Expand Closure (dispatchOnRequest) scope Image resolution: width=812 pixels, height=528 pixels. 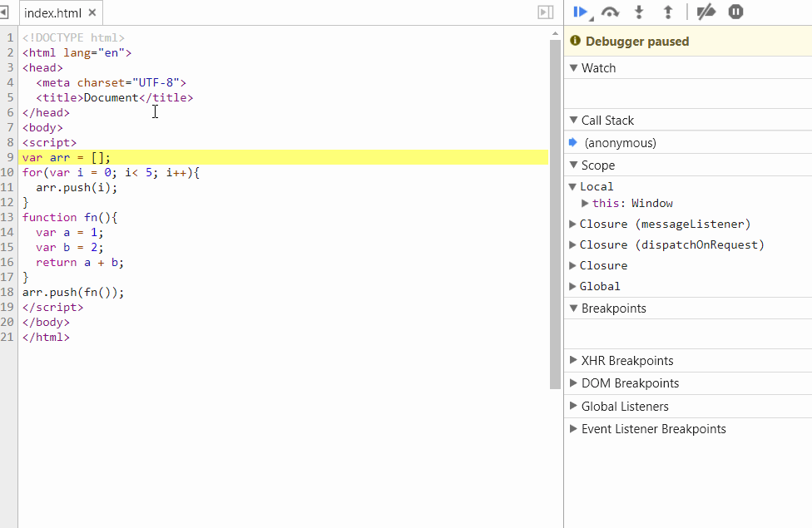(x=572, y=244)
